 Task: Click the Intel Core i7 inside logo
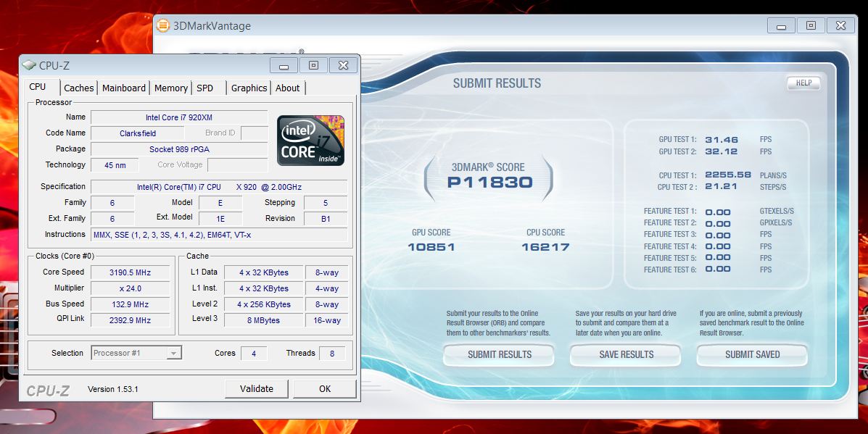click(x=310, y=141)
